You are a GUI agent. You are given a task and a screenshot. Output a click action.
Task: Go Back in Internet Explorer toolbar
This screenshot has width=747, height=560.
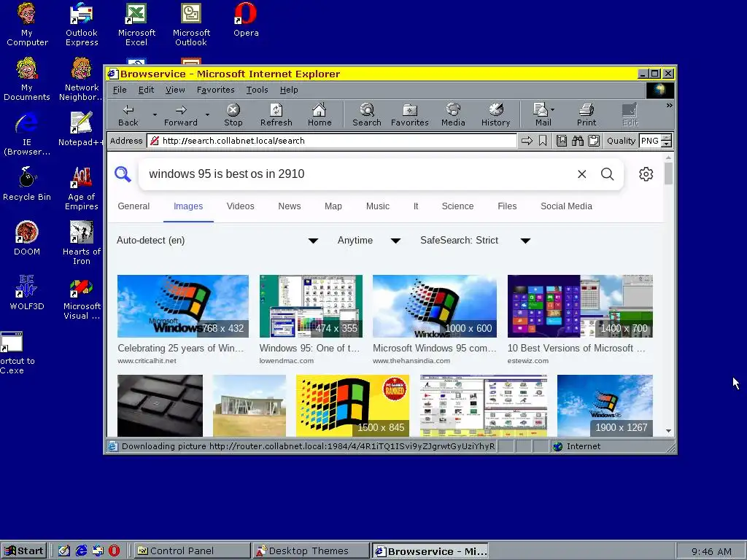pos(128,115)
